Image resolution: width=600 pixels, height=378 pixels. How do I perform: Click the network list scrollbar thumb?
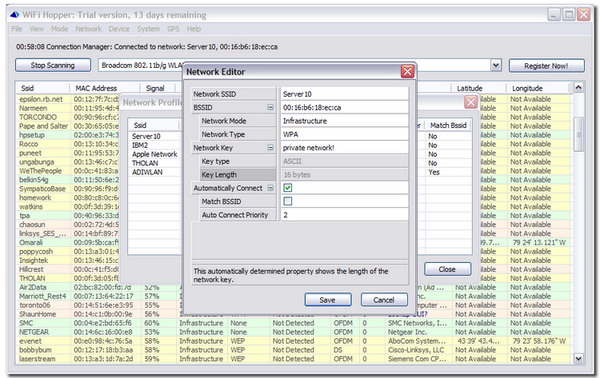[579, 135]
